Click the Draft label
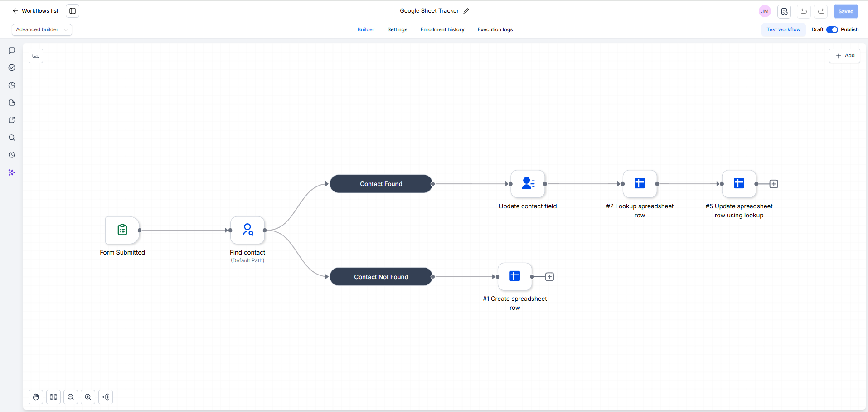The height and width of the screenshot is (412, 868). pos(817,29)
